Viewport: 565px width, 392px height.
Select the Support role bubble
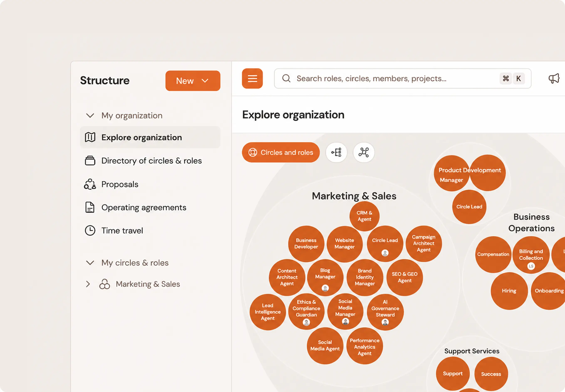click(453, 373)
